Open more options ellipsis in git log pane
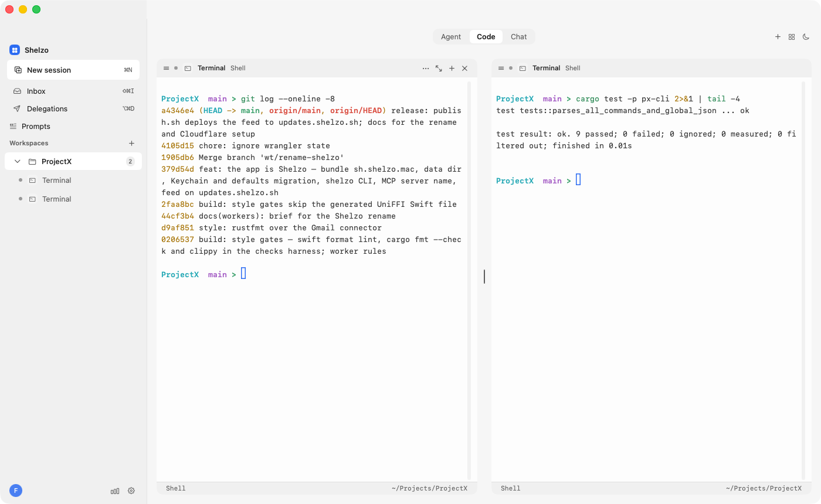This screenshot has width=821, height=504. (x=426, y=68)
